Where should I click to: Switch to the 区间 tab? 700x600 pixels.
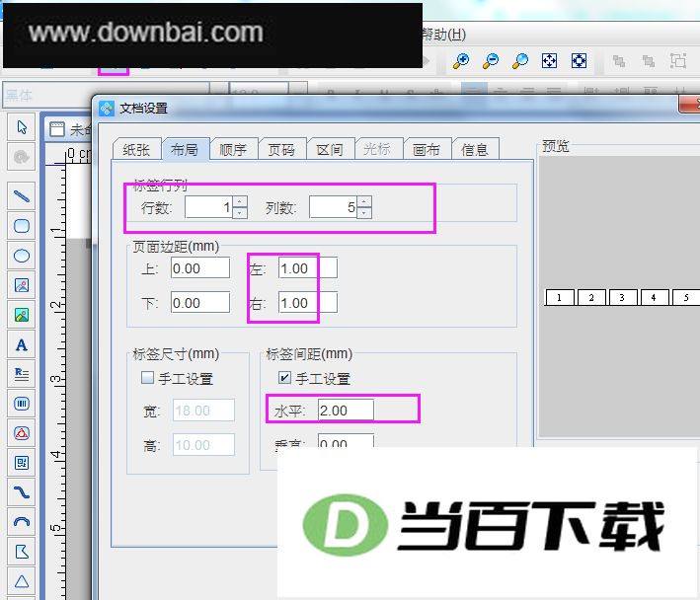(x=330, y=149)
